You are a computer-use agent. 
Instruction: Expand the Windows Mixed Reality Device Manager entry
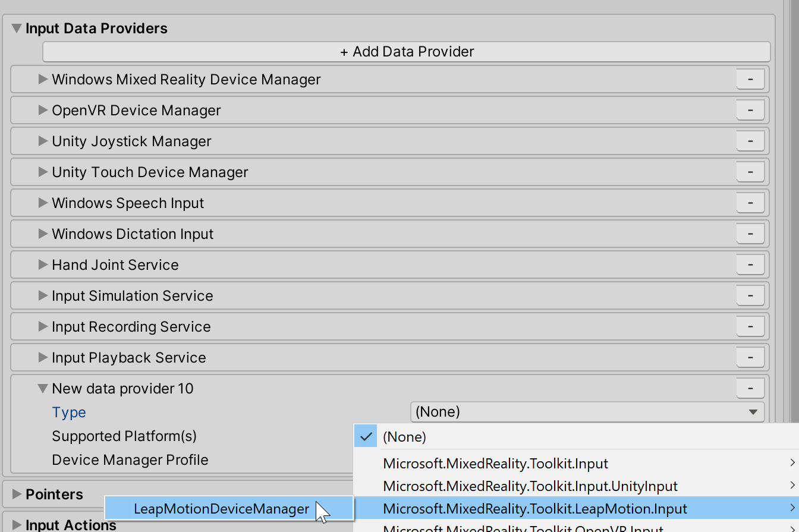pyautogui.click(x=43, y=79)
